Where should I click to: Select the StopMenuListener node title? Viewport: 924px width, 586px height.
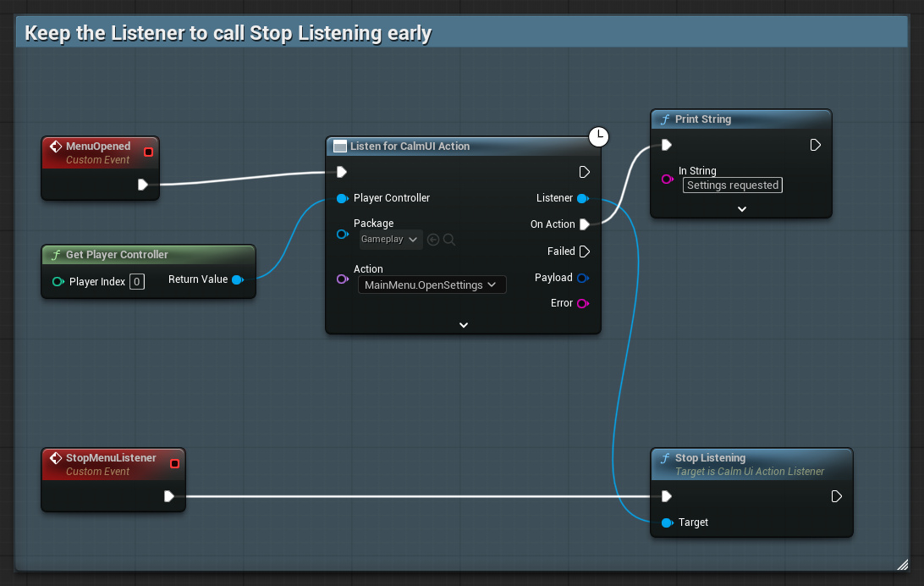click(111, 458)
